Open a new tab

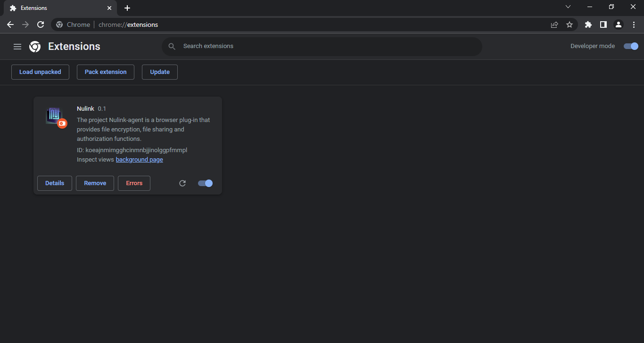(127, 8)
